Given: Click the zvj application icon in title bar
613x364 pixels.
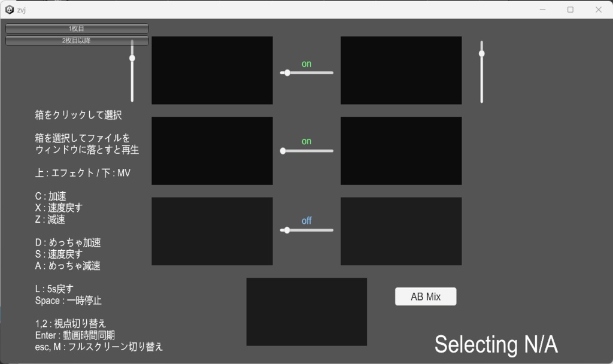Looking at the screenshot, I should (8, 10).
